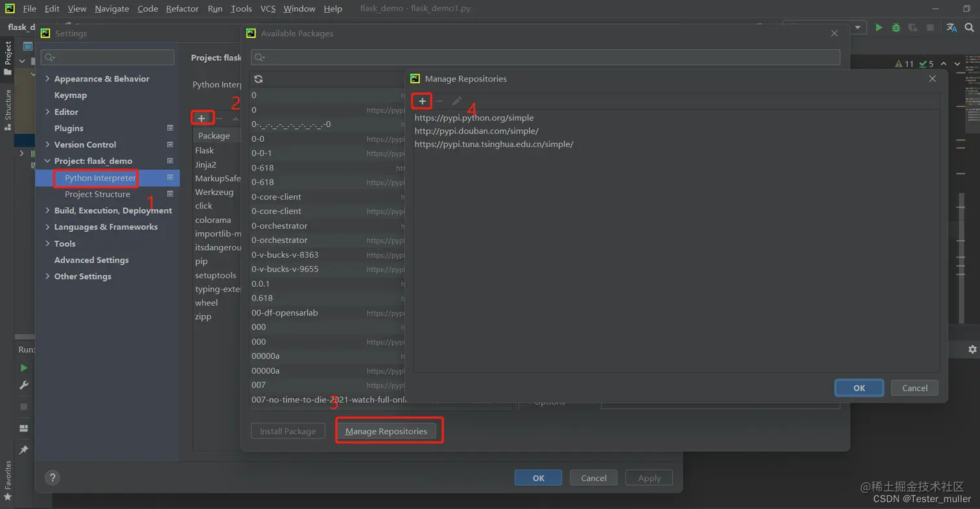
Task: Select Project Structure in settings tree
Action: point(97,194)
